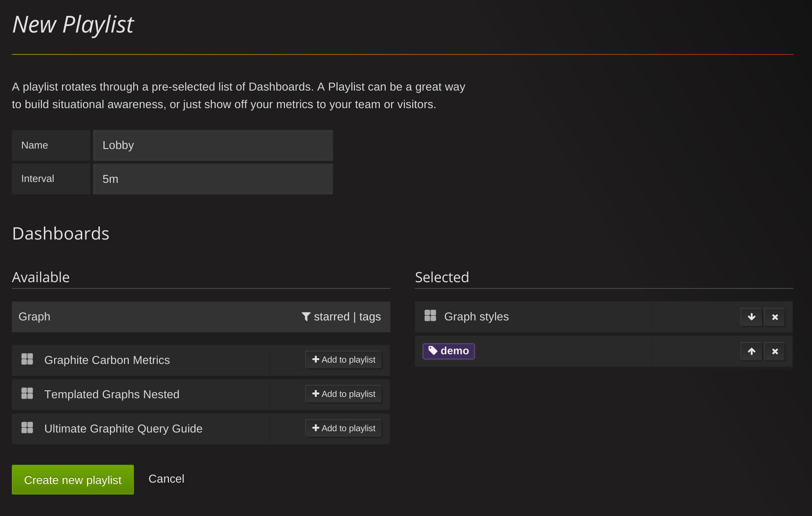Viewport: 812px width, 516px height.
Task: Remove Graph styles from selected list
Action: [x=775, y=317]
